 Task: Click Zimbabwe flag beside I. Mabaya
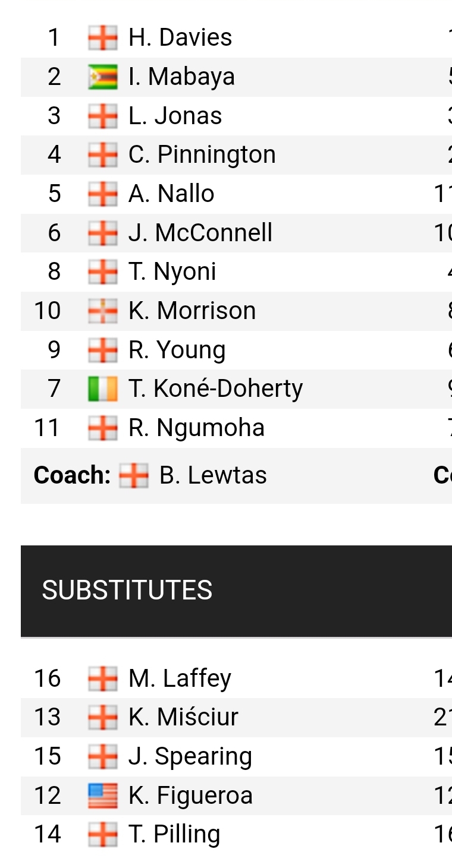[102, 77]
